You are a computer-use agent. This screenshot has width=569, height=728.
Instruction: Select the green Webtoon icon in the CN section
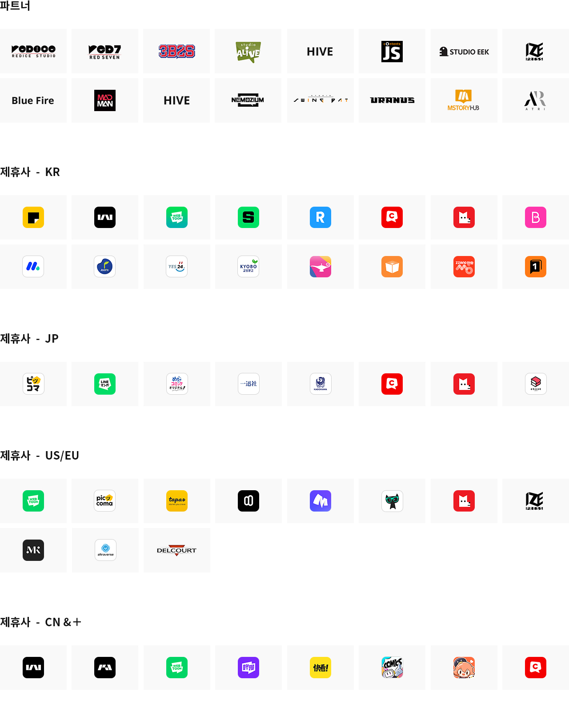[x=177, y=668]
